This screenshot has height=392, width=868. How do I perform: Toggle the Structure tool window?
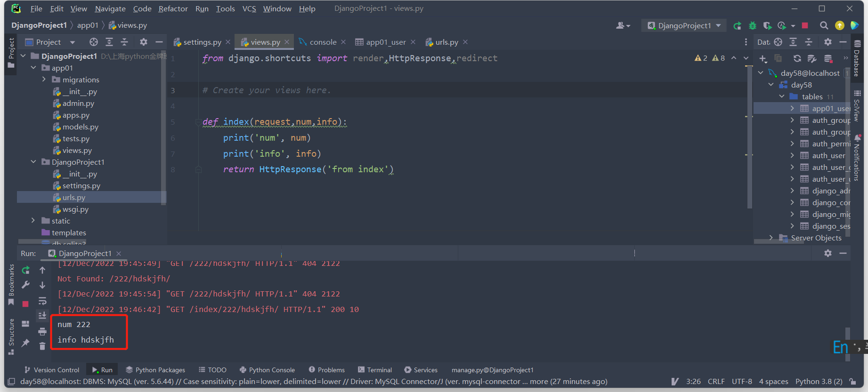coord(11,337)
